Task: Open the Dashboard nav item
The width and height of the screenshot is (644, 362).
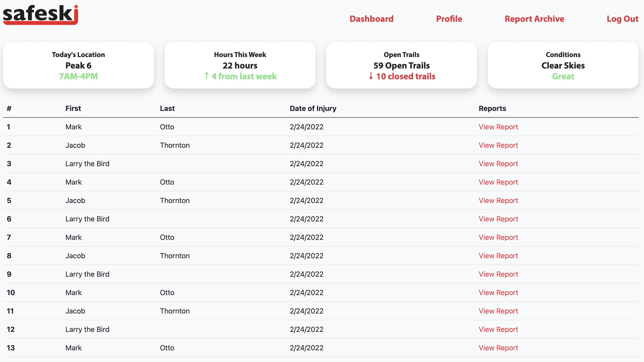Action: click(x=371, y=19)
